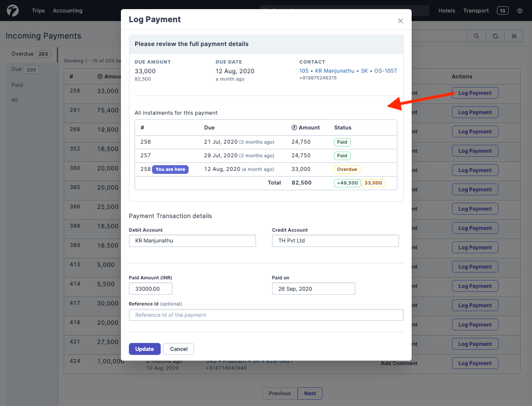Open the Accounting menu
532x406 pixels.
(x=68, y=10)
